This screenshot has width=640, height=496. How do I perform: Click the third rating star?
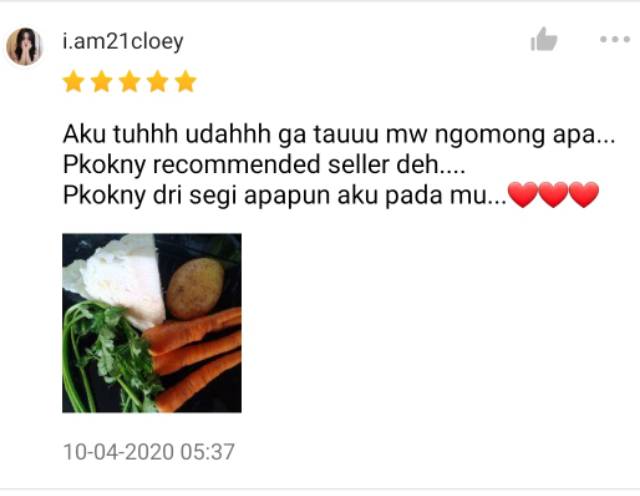[130, 81]
